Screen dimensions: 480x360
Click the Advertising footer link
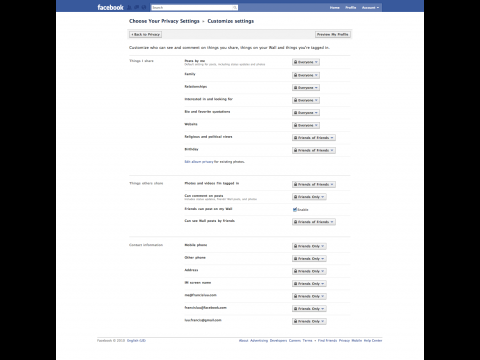click(259, 341)
